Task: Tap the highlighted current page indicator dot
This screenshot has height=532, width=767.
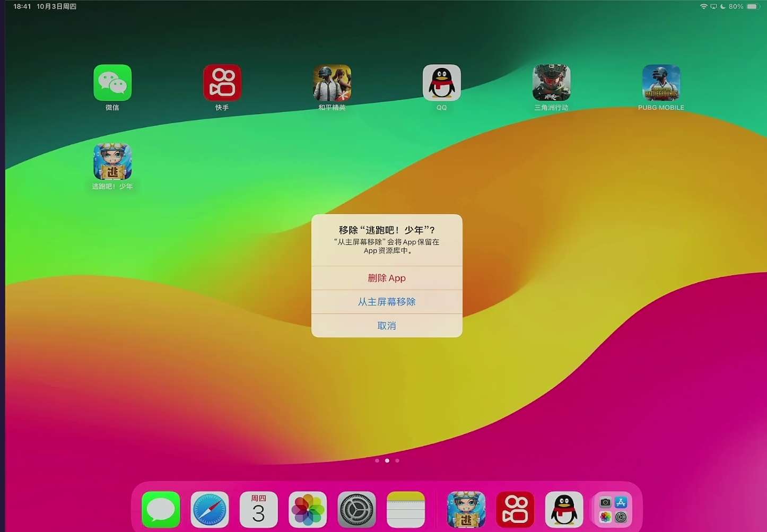Action: coord(387,460)
